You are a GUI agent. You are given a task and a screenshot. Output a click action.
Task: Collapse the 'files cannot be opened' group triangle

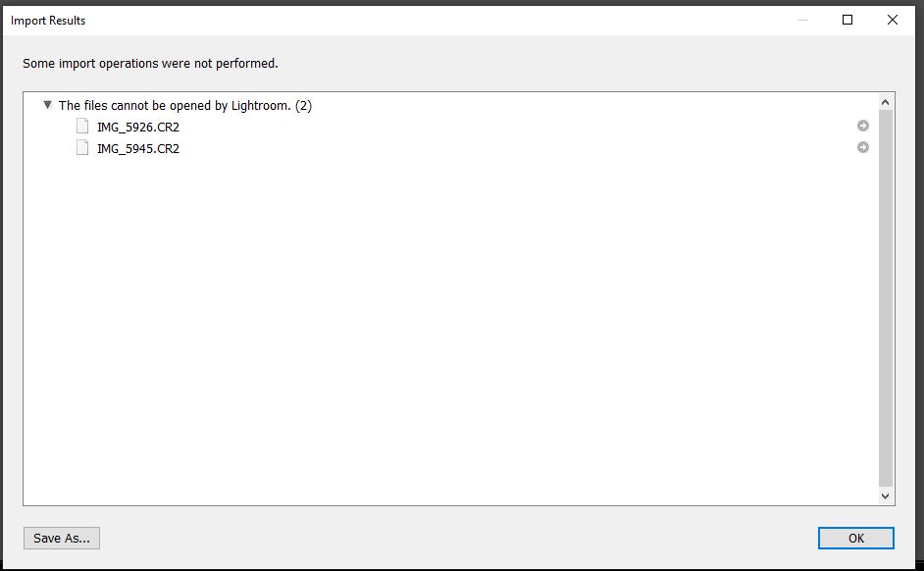pyautogui.click(x=47, y=104)
